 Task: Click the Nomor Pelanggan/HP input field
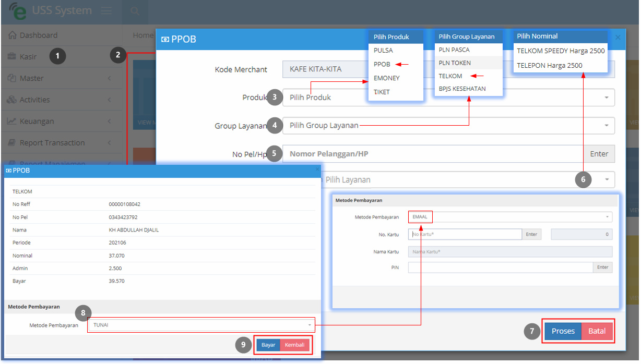(x=433, y=154)
